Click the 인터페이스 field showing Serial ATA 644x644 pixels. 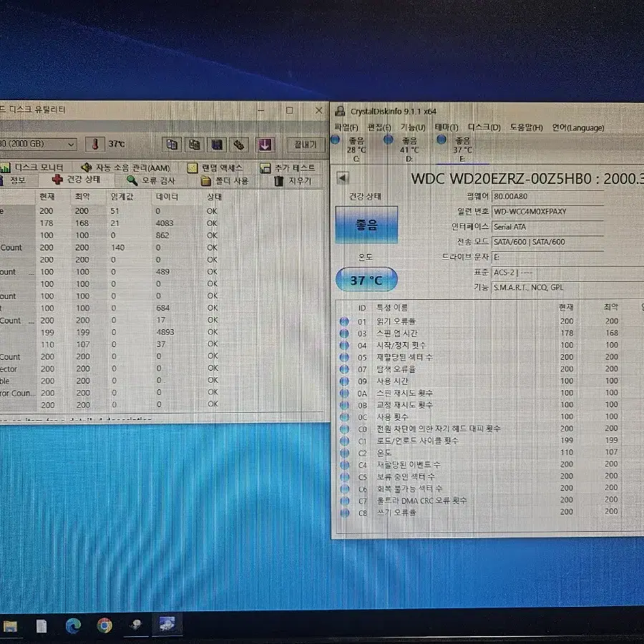point(547,227)
